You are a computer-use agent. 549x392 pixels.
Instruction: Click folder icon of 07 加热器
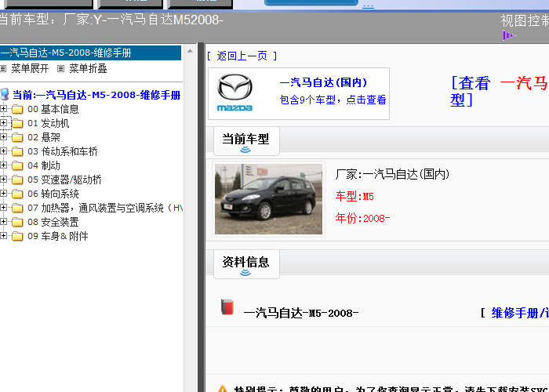(17, 208)
